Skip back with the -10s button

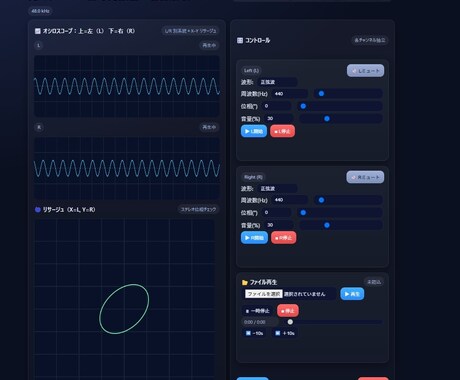point(254,333)
